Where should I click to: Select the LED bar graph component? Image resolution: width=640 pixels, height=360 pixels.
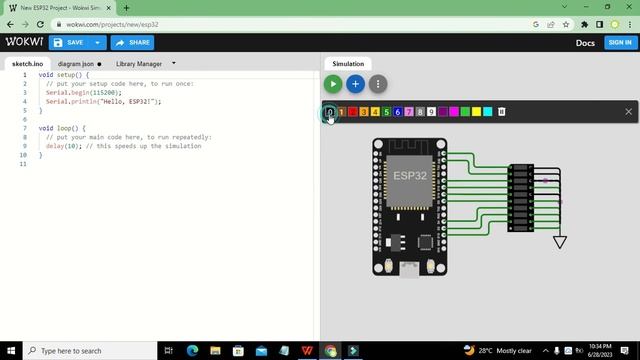pyautogui.click(x=520, y=198)
